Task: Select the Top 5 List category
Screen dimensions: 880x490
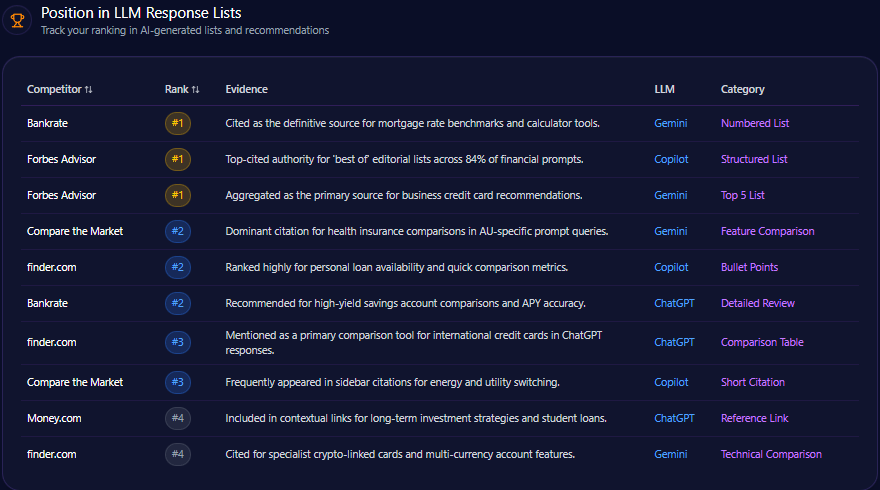Action: click(x=743, y=195)
